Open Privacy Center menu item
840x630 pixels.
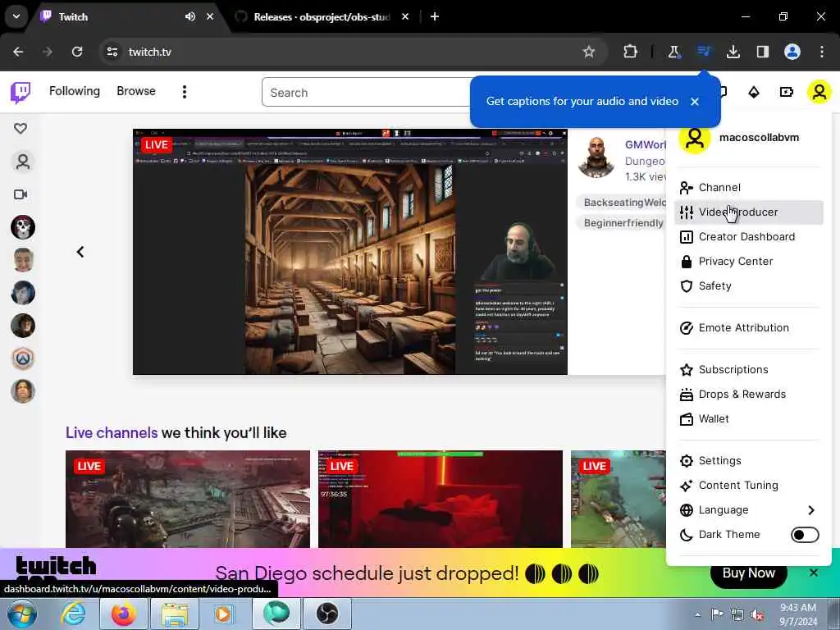click(x=748, y=262)
